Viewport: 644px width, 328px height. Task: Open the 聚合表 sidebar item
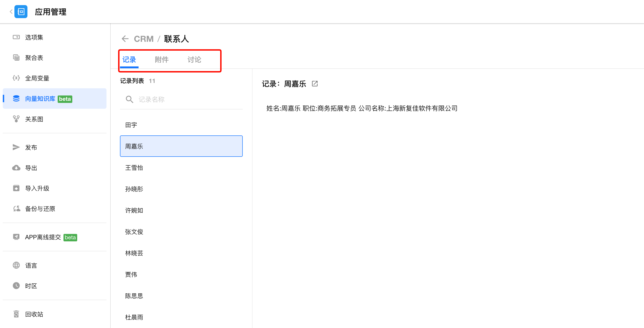pyautogui.click(x=34, y=58)
